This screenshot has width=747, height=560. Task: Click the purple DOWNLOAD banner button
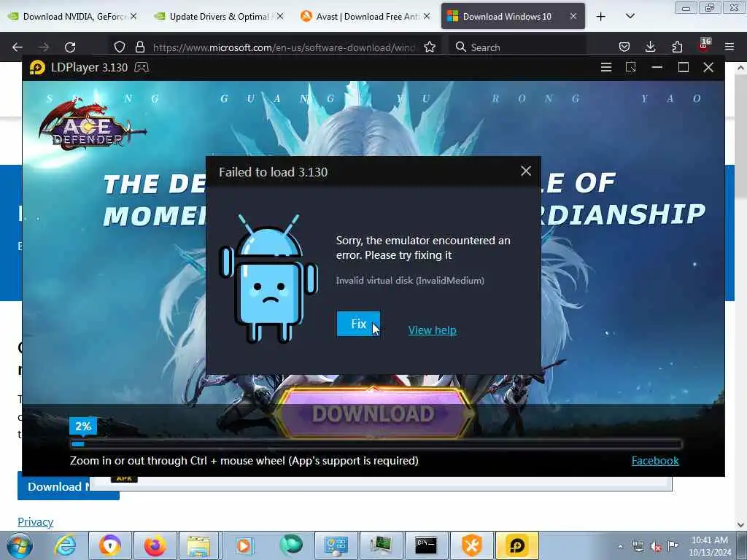tap(373, 413)
